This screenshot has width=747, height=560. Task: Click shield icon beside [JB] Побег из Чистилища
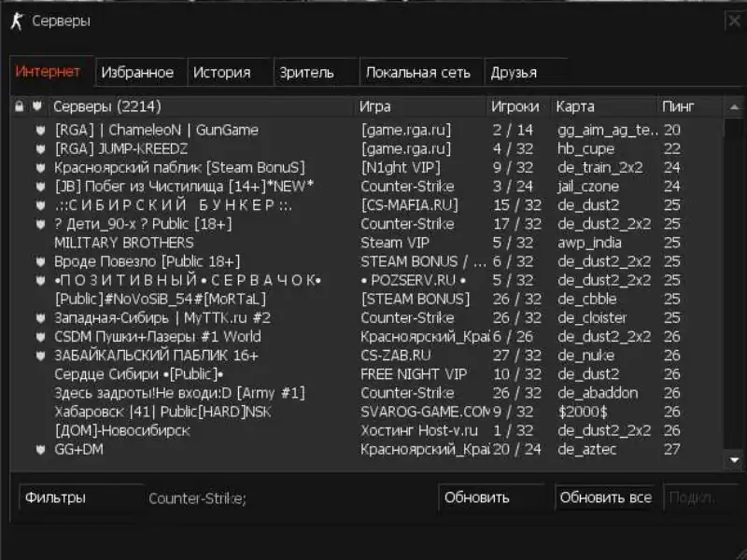[x=40, y=187]
